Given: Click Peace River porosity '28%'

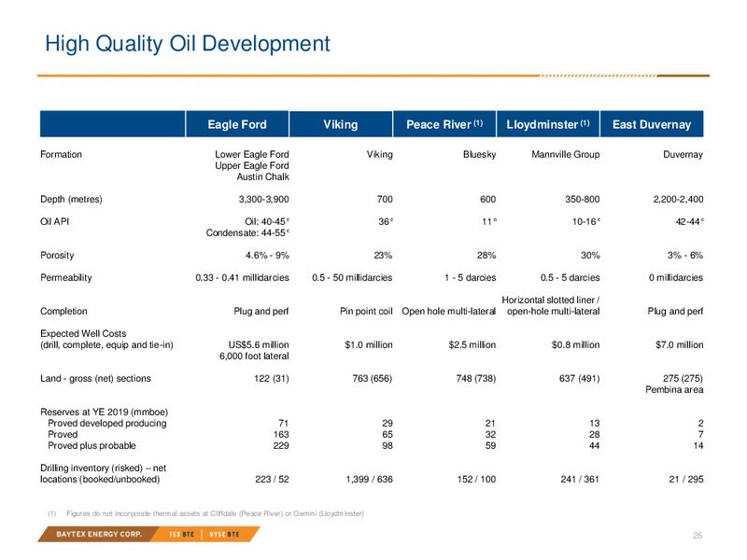Looking at the screenshot, I should 486,255.
